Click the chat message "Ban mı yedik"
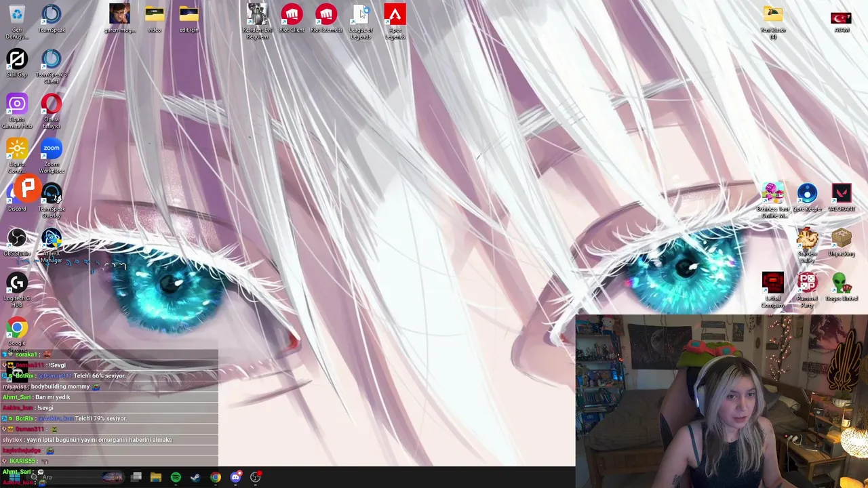868x488 pixels. pos(53,397)
